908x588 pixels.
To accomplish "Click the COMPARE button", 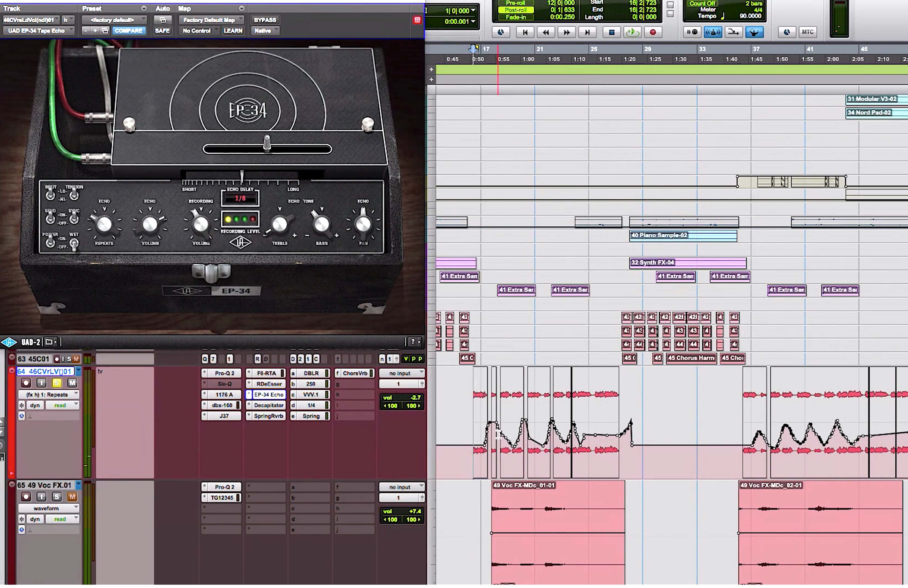I will (x=129, y=30).
